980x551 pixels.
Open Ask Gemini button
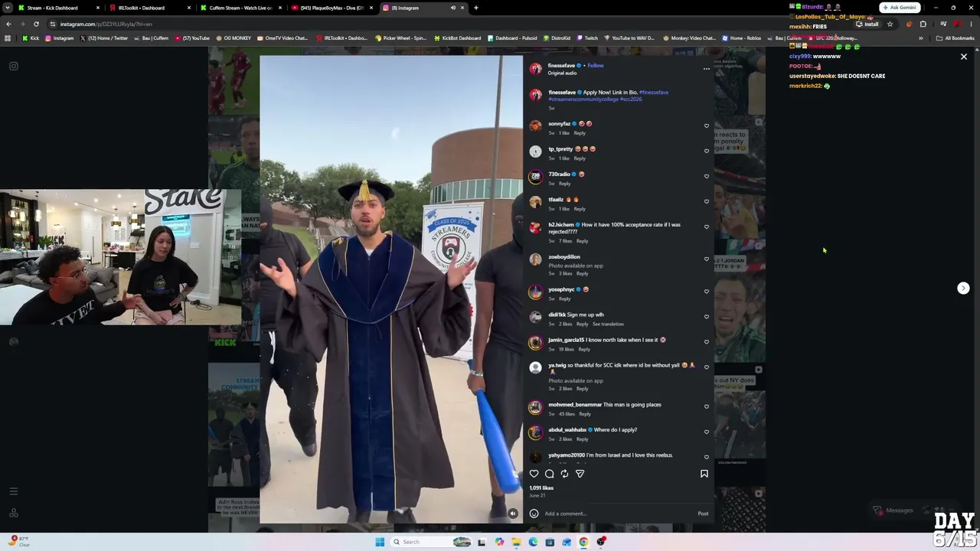coord(900,8)
